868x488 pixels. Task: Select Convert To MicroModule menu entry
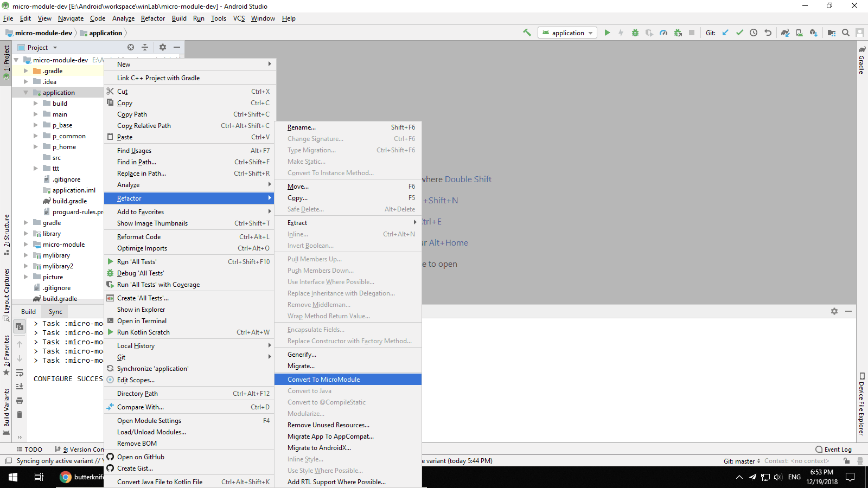323,380
